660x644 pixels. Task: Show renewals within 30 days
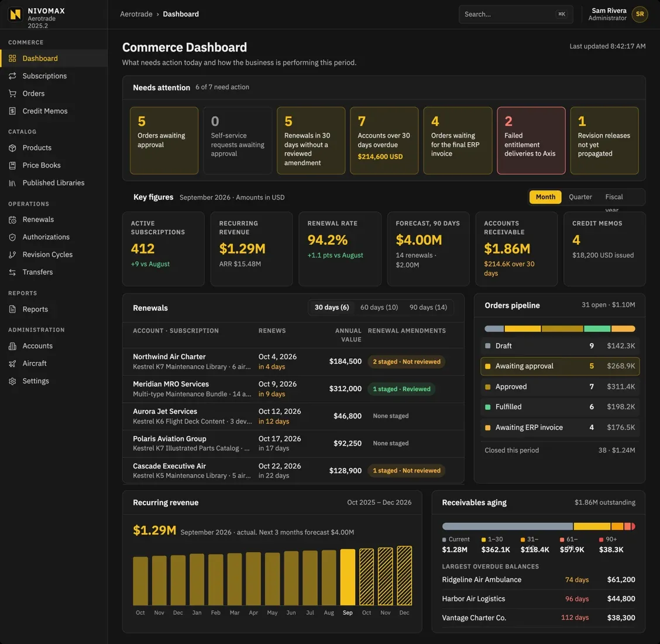point(332,307)
